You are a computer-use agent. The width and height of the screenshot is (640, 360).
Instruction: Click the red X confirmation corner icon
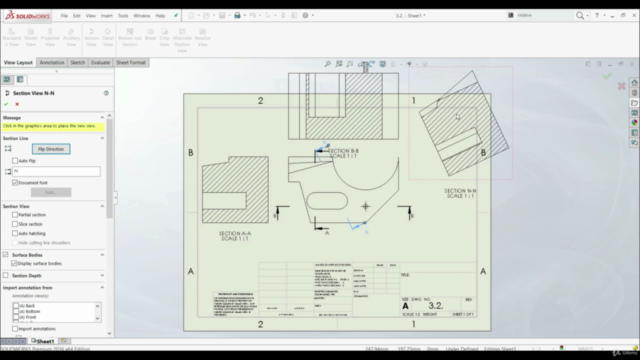621,86
